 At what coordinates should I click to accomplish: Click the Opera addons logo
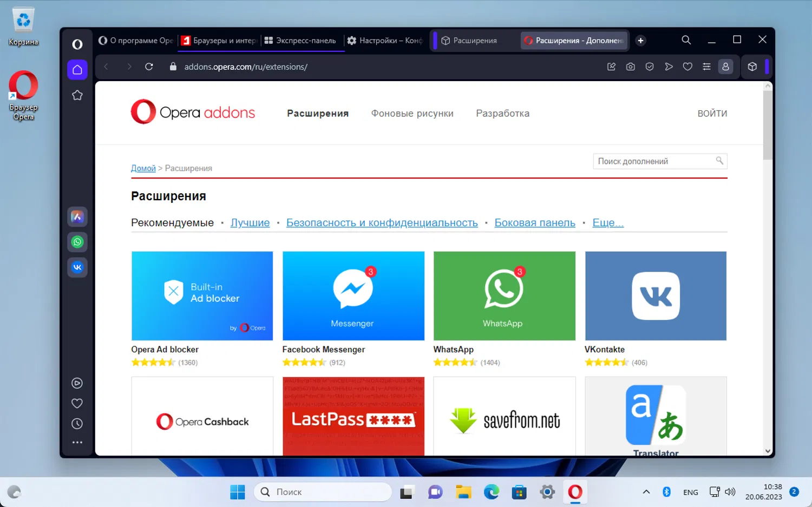(x=193, y=112)
